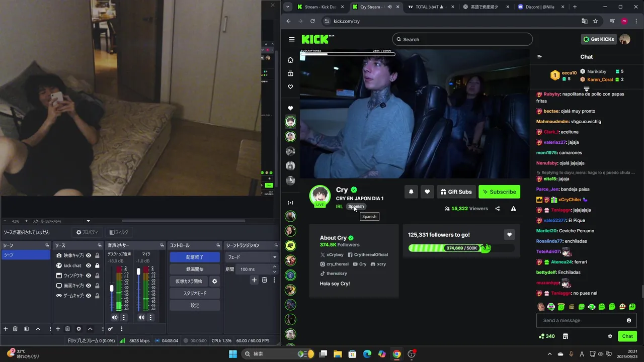644x362 pixels.
Task: Toggle visibility of ゲームキャプチャ source
Action: (x=89, y=296)
